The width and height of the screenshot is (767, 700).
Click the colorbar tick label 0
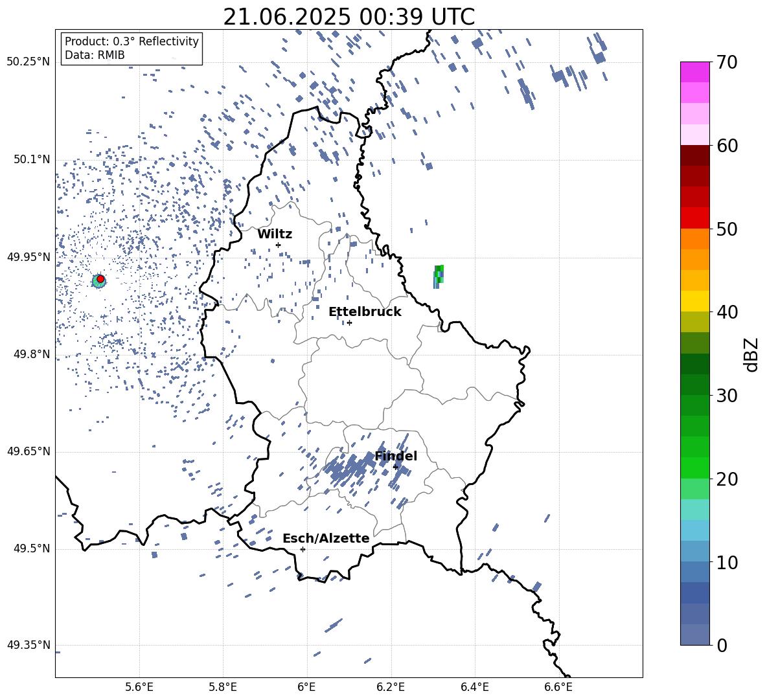point(722,645)
